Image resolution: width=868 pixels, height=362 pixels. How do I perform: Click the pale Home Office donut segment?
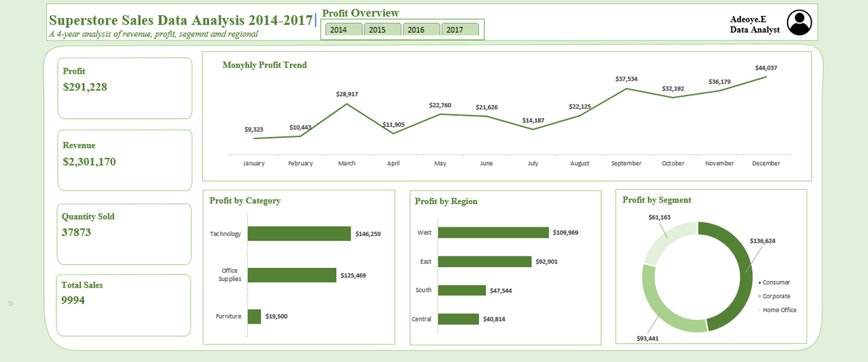663,236
